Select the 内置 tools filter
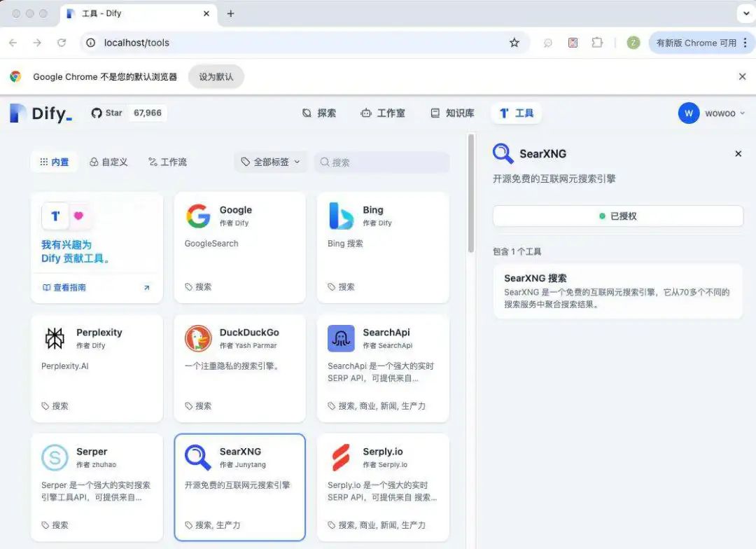Image resolution: width=756 pixels, height=549 pixels. tap(54, 162)
